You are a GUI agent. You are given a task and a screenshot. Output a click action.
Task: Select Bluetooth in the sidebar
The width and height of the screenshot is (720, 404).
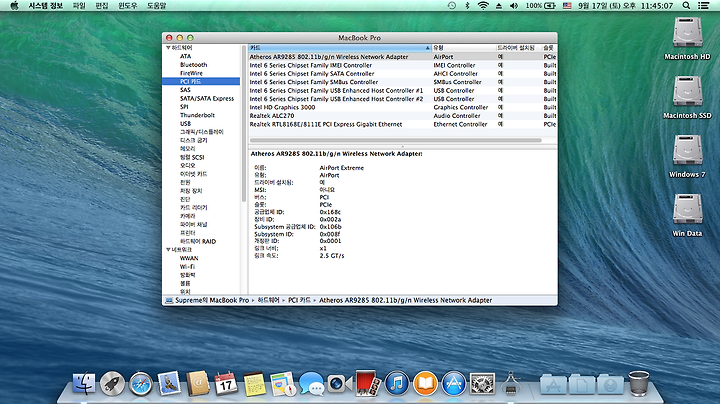coord(193,65)
